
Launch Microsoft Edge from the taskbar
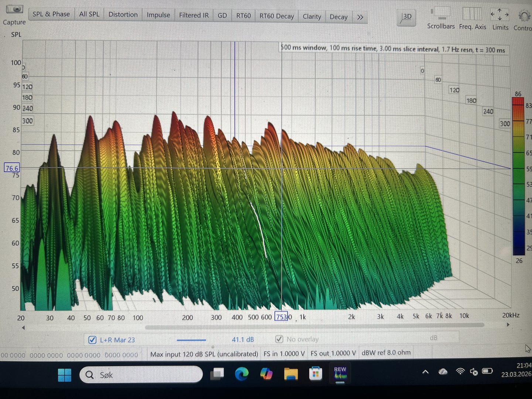(242, 374)
